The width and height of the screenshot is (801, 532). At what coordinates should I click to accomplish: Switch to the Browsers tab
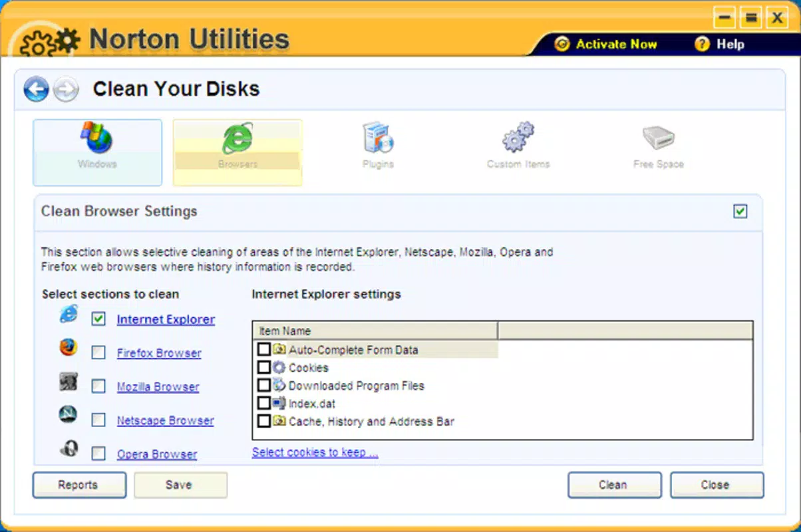pyautogui.click(x=238, y=152)
